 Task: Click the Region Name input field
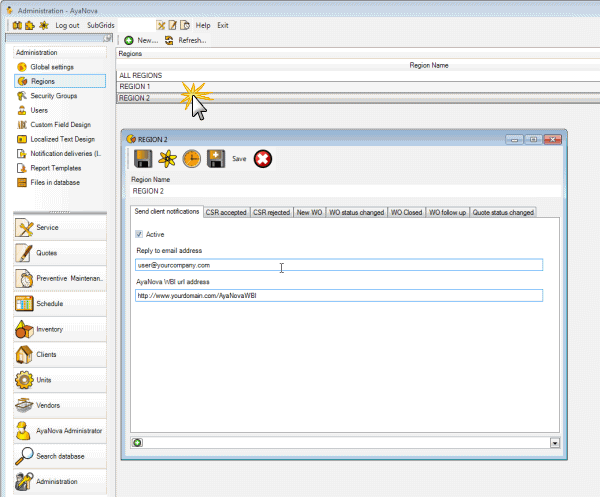(x=346, y=191)
